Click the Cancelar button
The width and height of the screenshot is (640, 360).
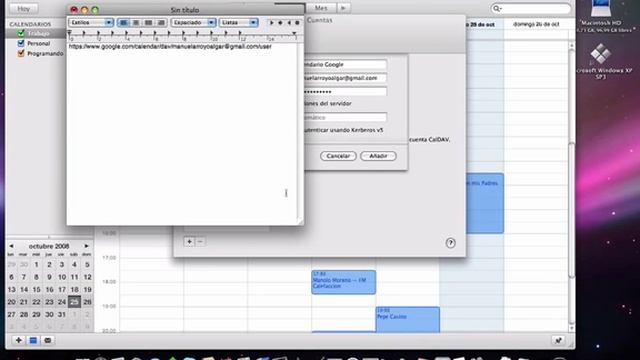[338, 156]
